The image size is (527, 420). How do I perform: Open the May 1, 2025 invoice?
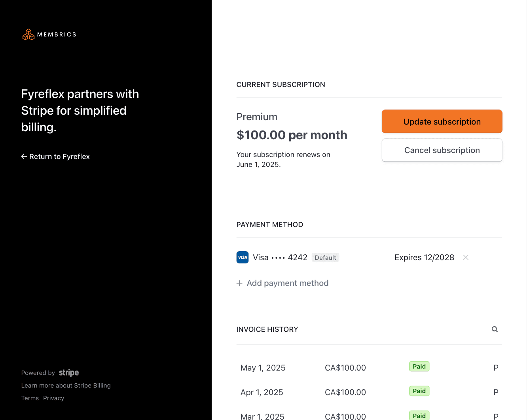click(x=263, y=368)
